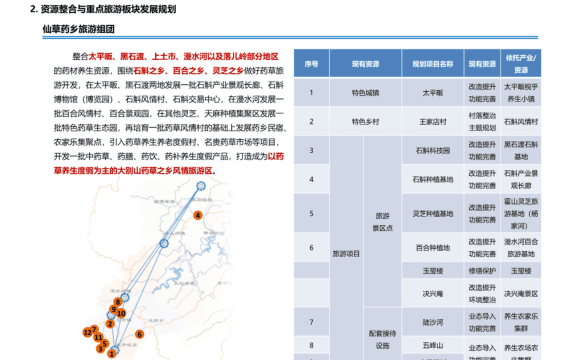Select the 依托产业/资源 header cell
Screen dimensions: 570x360
pos(521,64)
